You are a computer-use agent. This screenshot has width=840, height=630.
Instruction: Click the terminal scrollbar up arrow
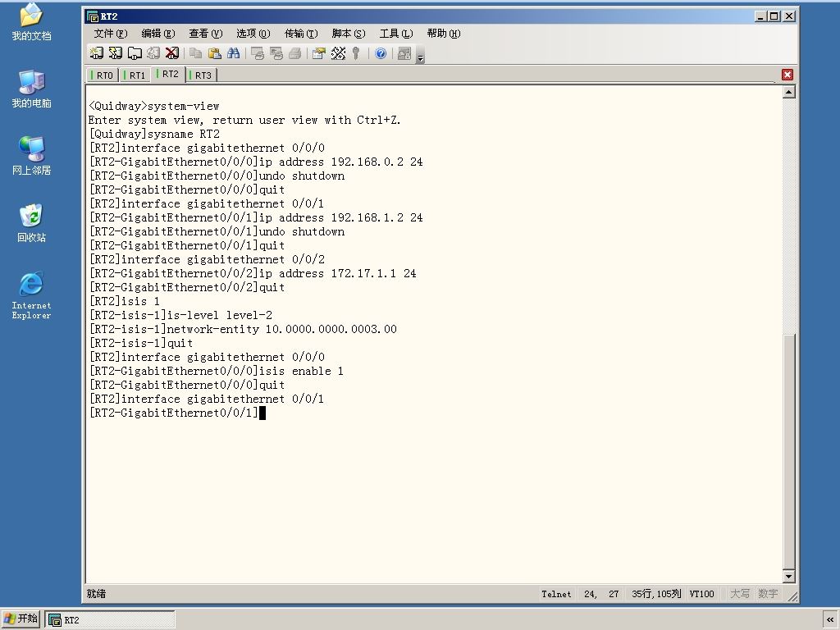tap(788, 92)
